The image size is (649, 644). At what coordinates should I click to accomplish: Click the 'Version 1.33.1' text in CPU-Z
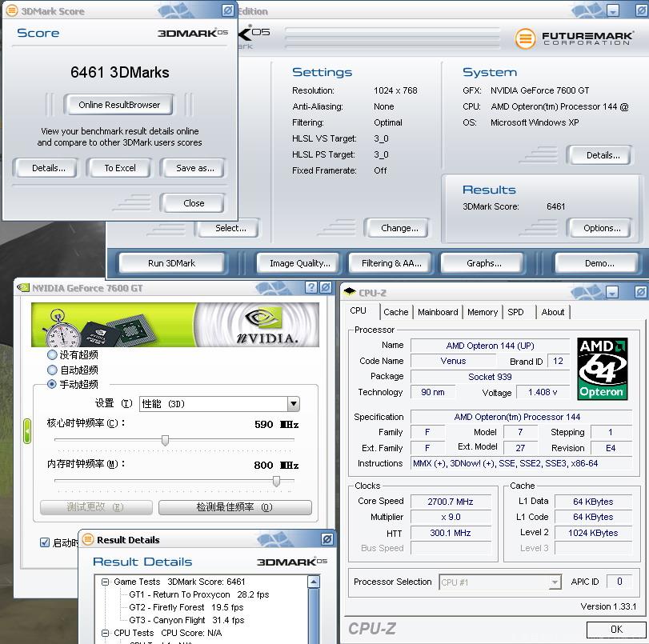click(x=608, y=606)
